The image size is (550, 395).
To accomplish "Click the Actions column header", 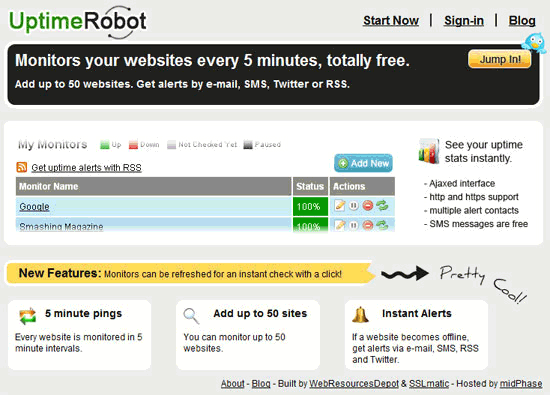I will coord(362,186).
